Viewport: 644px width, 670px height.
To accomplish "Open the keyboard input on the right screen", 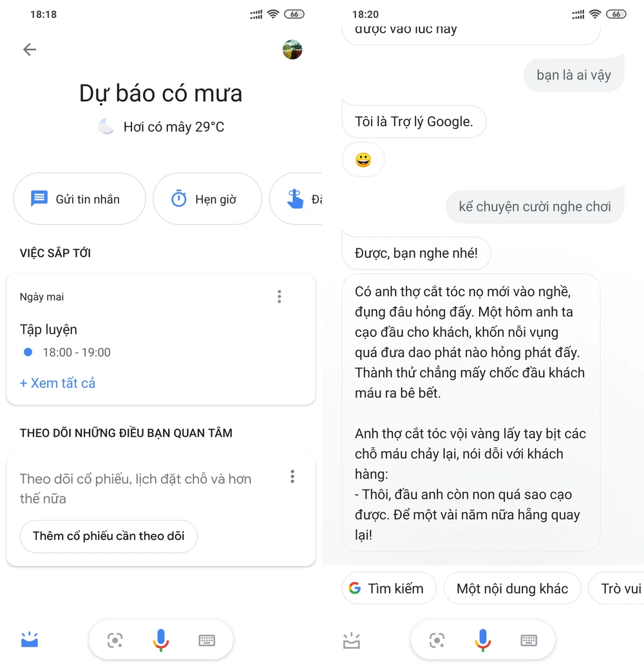I will click(x=529, y=640).
